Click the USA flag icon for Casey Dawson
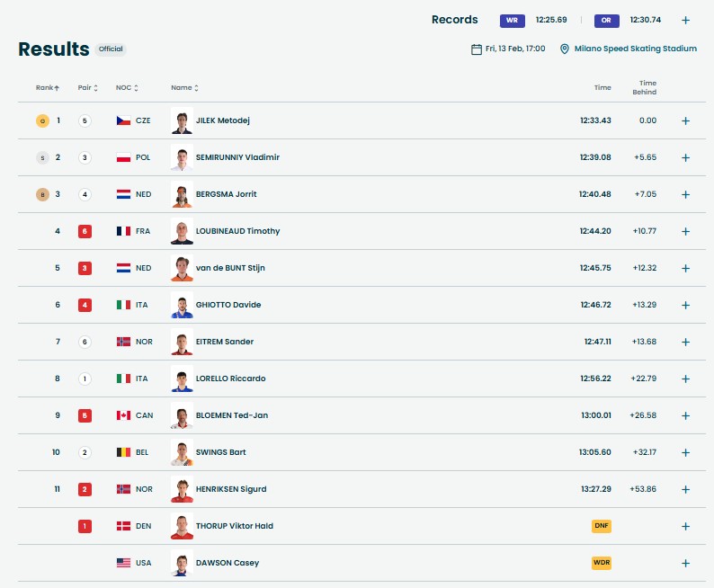 click(x=123, y=563)
